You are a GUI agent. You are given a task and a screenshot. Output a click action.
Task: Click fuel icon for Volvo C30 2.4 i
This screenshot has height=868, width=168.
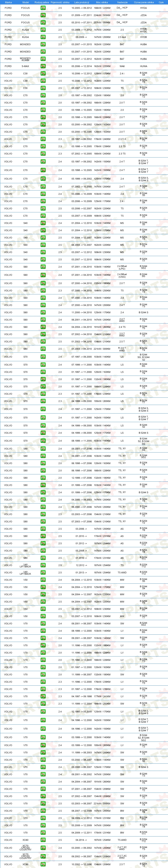point(43,73)
